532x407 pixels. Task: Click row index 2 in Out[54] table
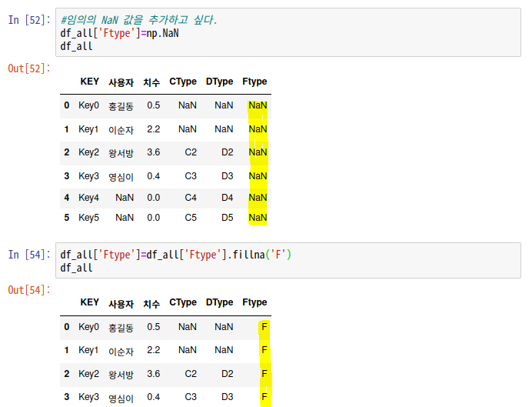[66, 374]
